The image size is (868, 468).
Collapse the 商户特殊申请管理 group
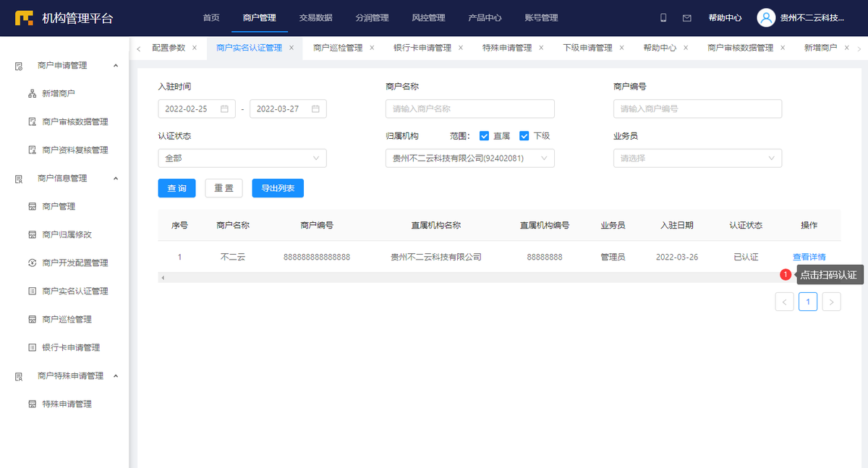click(116, 375)
